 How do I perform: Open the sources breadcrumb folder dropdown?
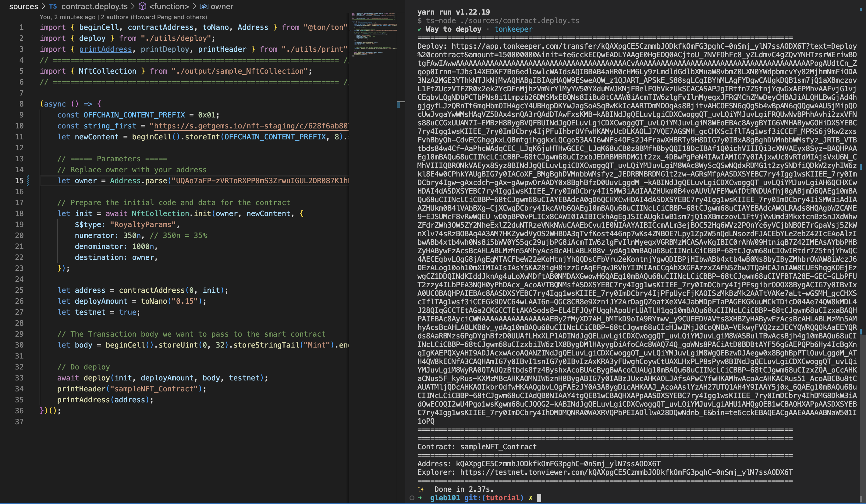(x=23, y=6)
